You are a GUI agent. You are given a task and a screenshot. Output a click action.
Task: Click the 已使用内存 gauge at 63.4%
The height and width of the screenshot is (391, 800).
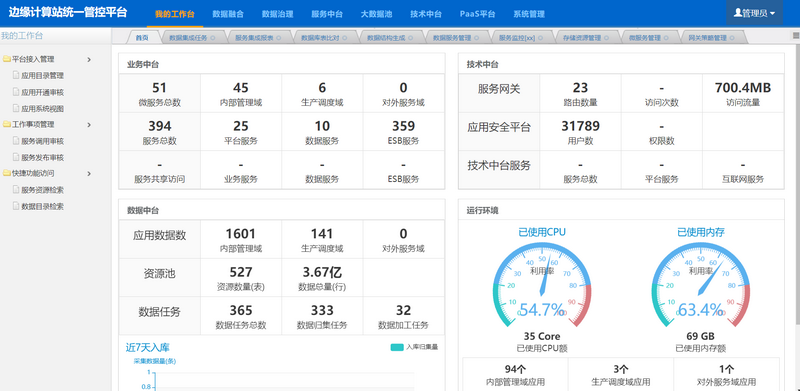coord(701,285)
